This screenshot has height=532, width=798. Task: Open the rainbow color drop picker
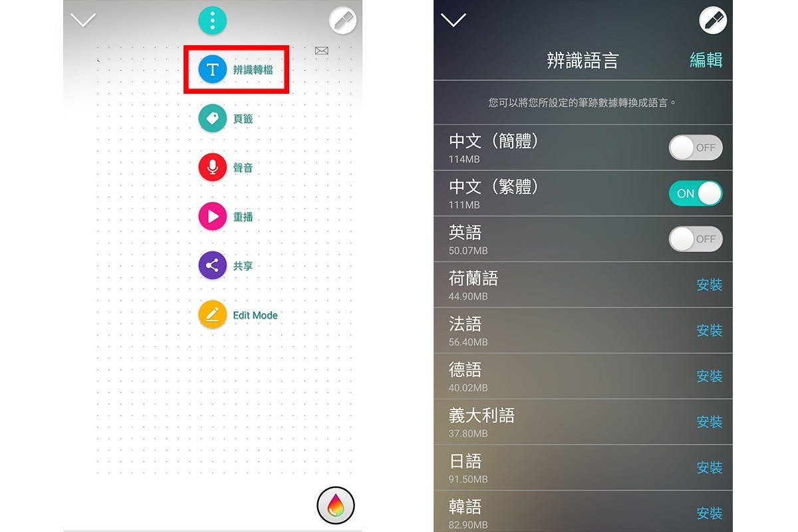pyautogui.click(x=336, y=506)
